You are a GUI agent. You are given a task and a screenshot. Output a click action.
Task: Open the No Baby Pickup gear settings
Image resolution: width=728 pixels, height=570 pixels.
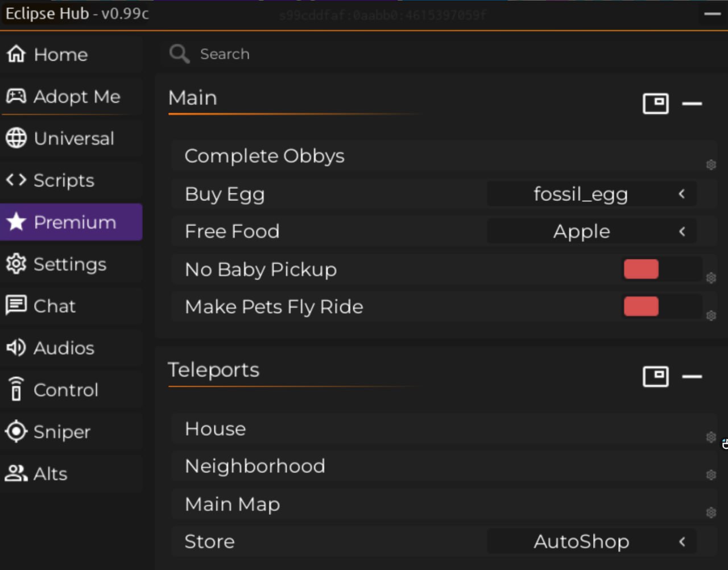click(x=711, y=278)
